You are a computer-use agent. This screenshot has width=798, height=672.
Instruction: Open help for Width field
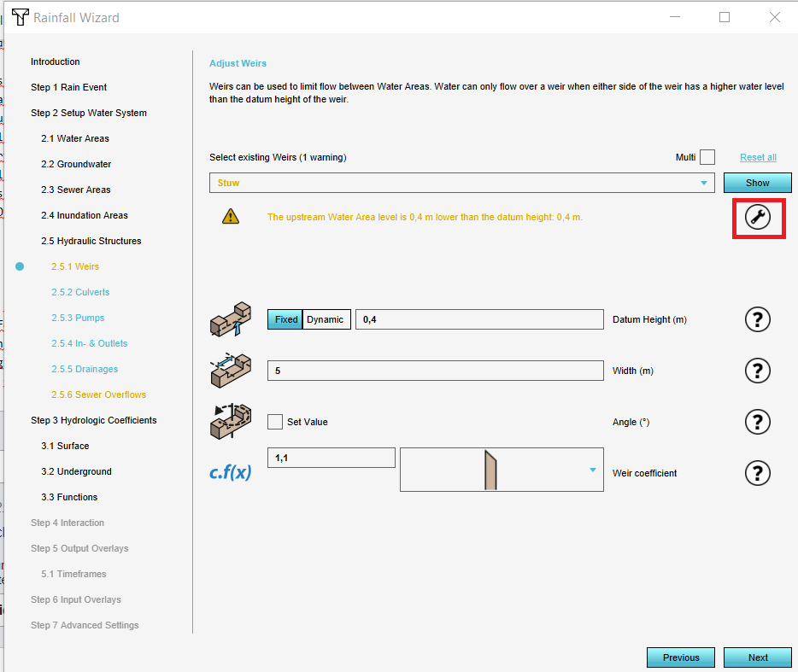[x=758, y=371]
